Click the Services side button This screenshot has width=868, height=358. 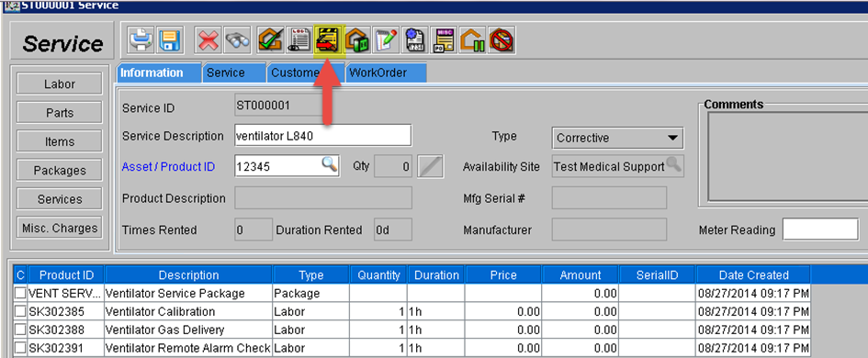click(59, 198)
